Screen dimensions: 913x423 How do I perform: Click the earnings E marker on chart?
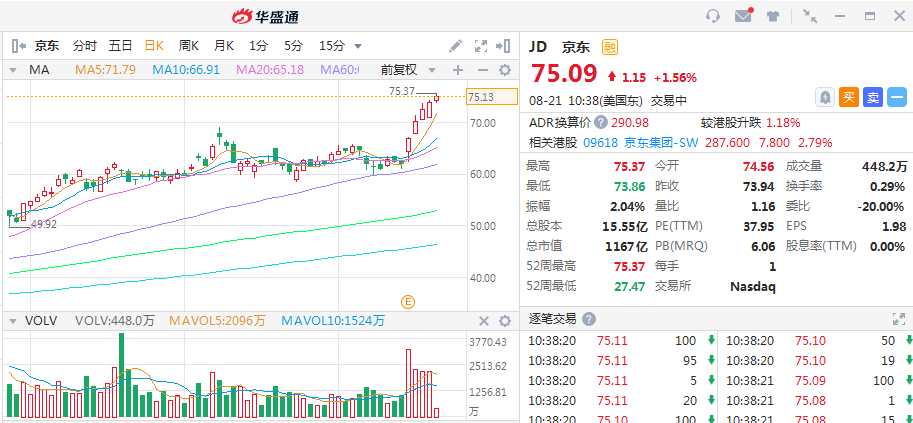tap(408, 301)
